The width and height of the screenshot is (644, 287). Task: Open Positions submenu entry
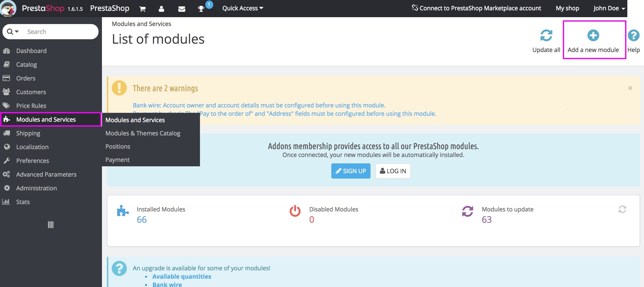118,147
